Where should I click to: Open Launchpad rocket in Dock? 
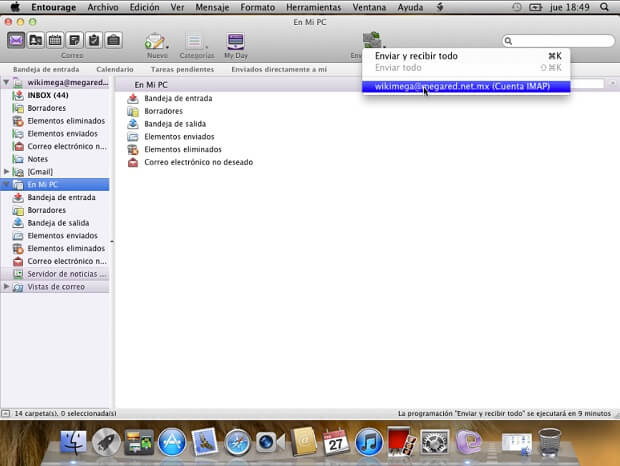(x=106, y=441)
